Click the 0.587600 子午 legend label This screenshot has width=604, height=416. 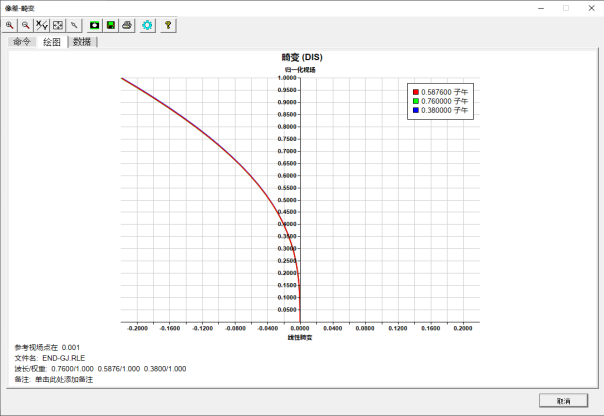(444, 92)
